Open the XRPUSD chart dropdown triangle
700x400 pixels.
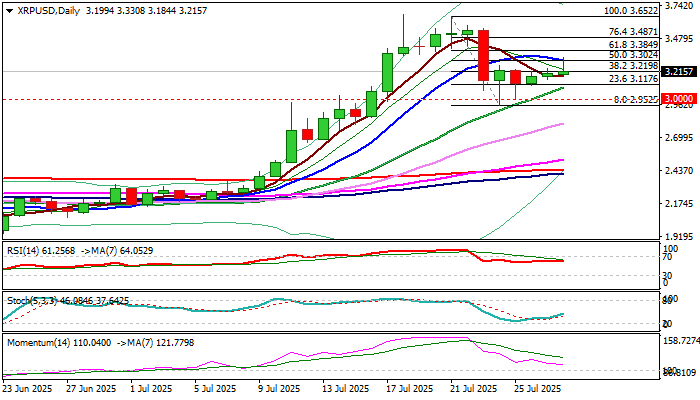[9, 11]
